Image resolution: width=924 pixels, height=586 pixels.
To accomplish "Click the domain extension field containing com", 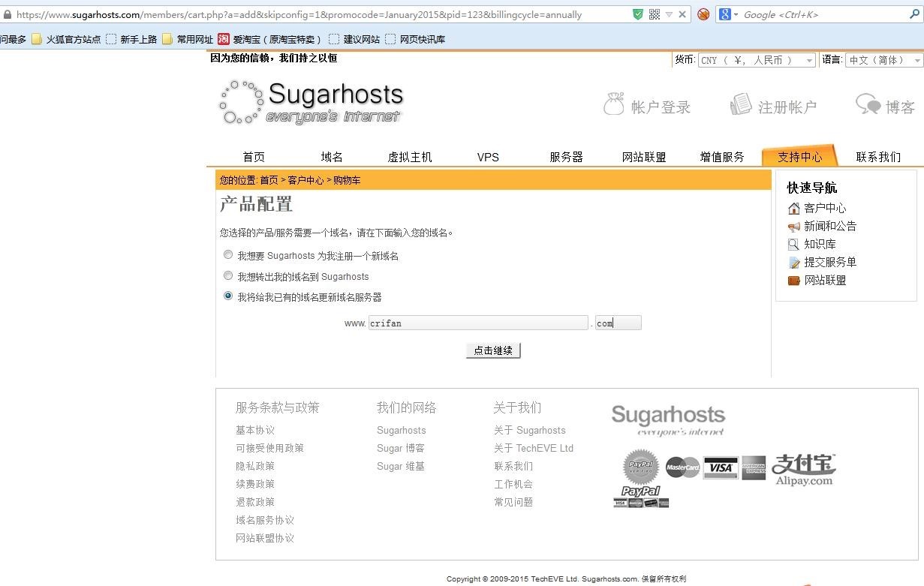I will point(619,323).
